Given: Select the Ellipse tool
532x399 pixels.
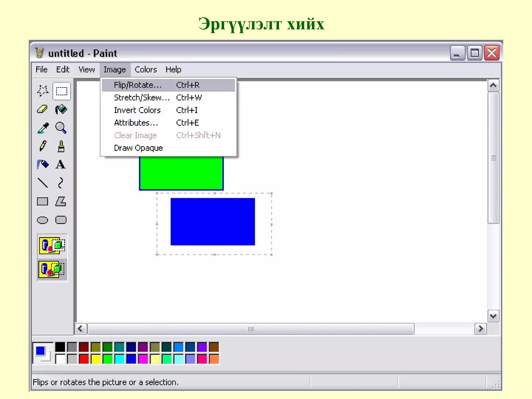Looking at the screenshot, I should pos(43,220).
